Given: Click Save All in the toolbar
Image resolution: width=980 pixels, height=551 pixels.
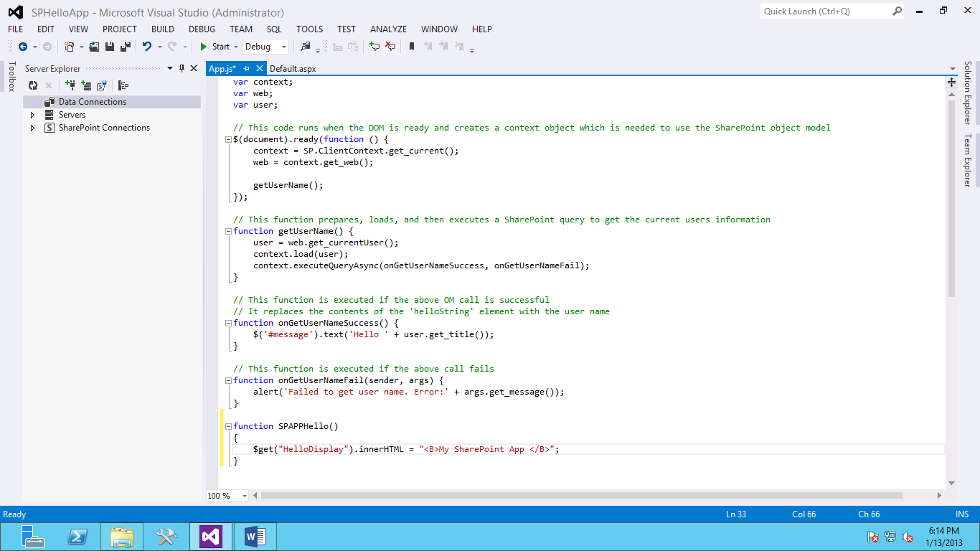Looking at the screenshot, I should 125,47.
